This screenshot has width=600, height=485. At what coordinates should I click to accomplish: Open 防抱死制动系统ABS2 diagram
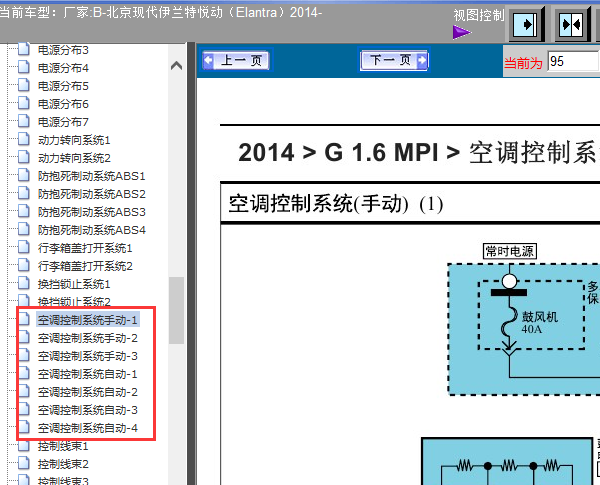pyautogui.click(x=92, y=194)
